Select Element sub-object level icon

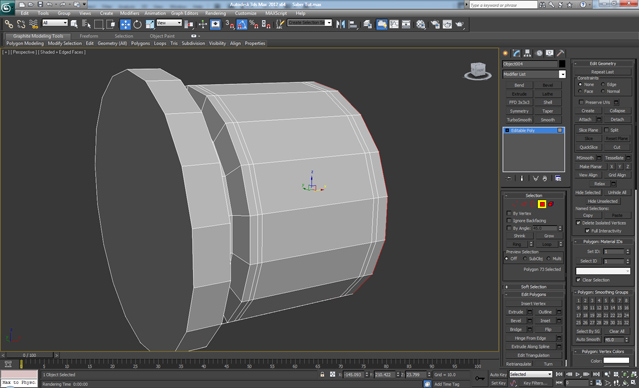pos(551,204)
